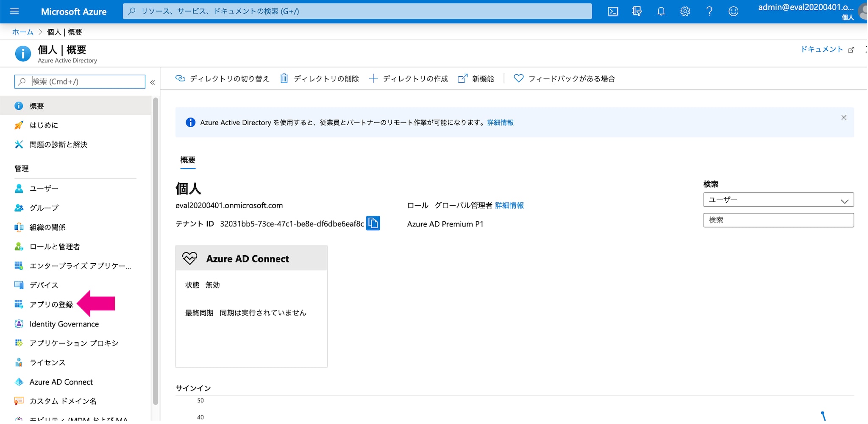Click eval20200401.onmicrosoft.com domain text

coord(229,206)
